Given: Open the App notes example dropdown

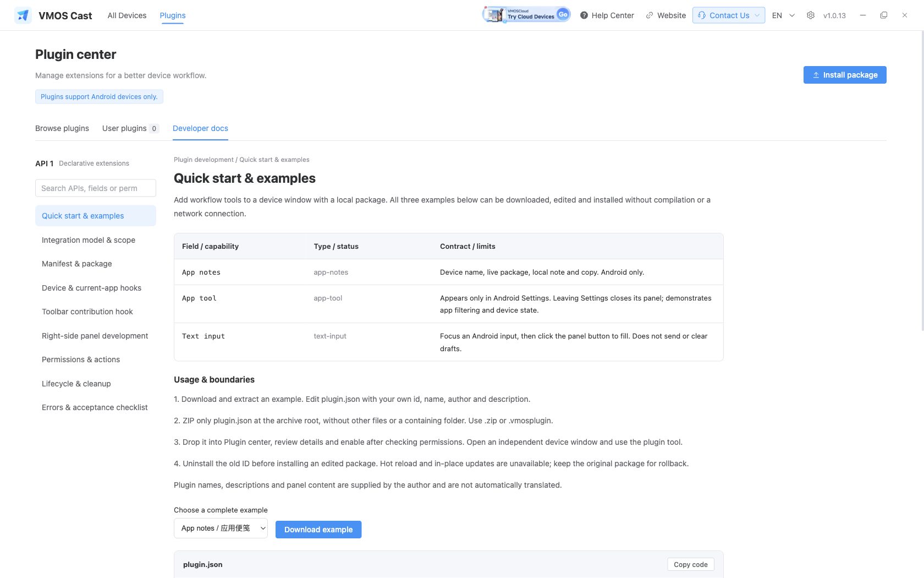Looking at the screenshot, I should coord(221,528).
